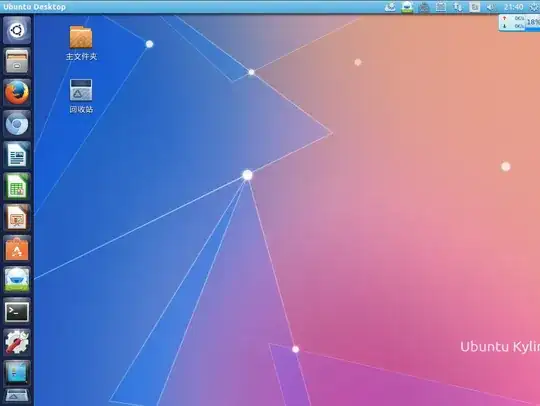Select the 主文件夹 home folder desktop icon
Screen dimensions: 540x406
point(81,43)
